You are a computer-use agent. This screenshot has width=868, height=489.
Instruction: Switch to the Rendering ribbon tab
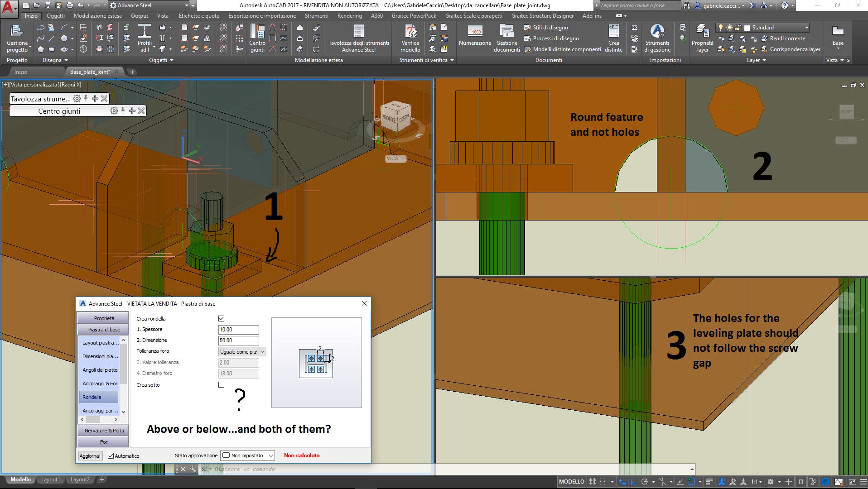click(x=349, y=15)
